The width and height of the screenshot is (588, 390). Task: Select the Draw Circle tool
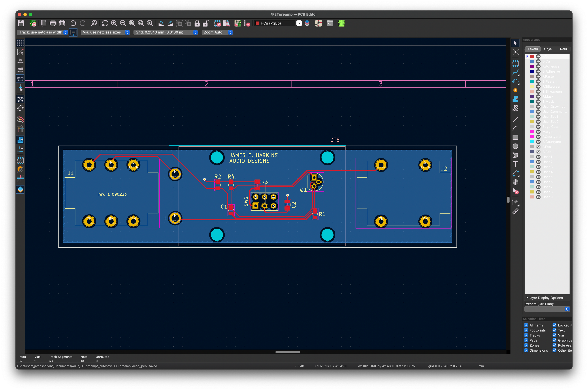515,146
